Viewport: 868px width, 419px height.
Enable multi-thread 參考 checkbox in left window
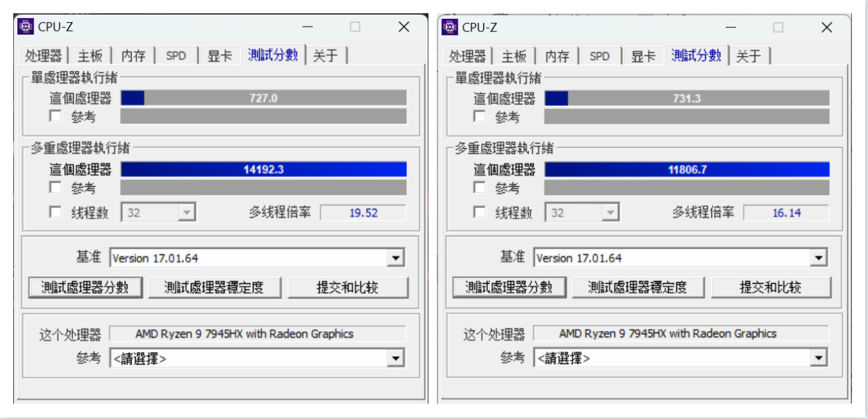[x=55, y=187]
